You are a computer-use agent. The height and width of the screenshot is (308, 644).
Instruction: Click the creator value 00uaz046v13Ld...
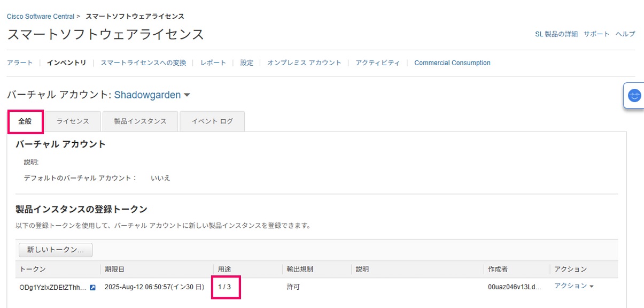coord(515,287)
